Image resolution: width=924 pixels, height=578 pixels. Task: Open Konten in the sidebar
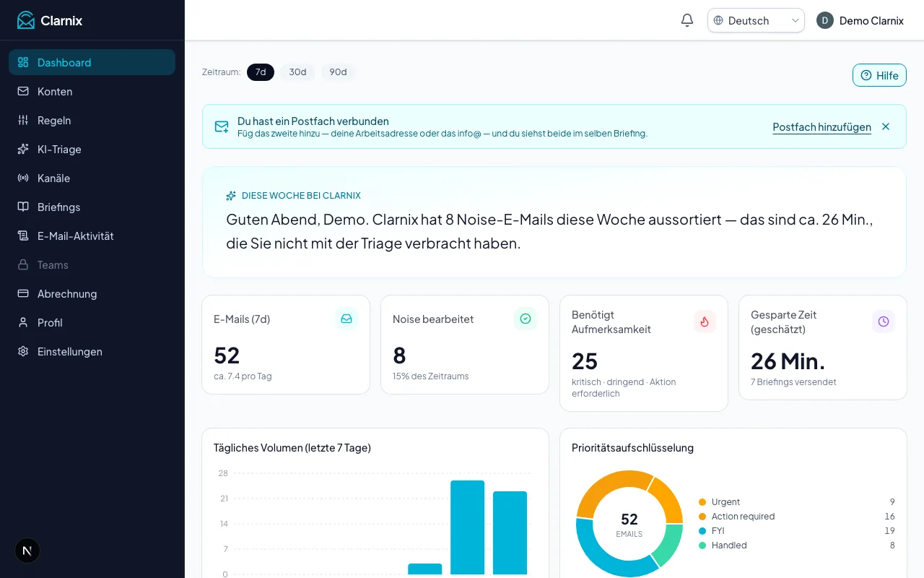(92, 91)
